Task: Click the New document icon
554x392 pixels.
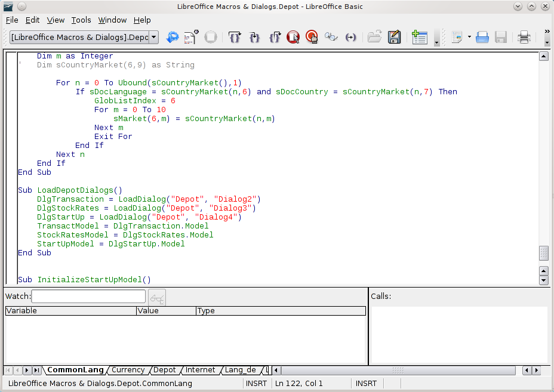Action: pos(457,37)
